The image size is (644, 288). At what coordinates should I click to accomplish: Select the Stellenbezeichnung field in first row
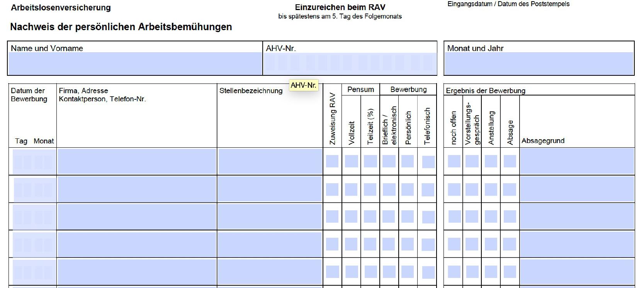click(x=270, y=162)
